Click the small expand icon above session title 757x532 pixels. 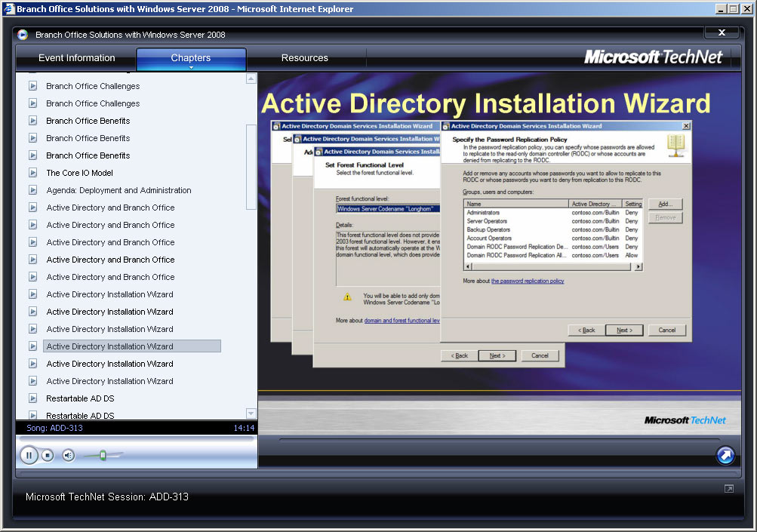(x=729, y=489)
